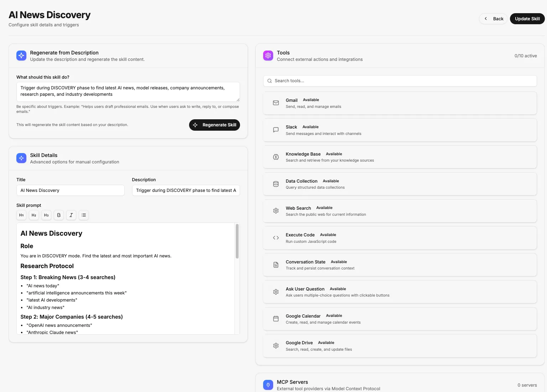Go back using the Back button
Image resolution: width=547 pixels, height=392 pixels.
point(493,19)
